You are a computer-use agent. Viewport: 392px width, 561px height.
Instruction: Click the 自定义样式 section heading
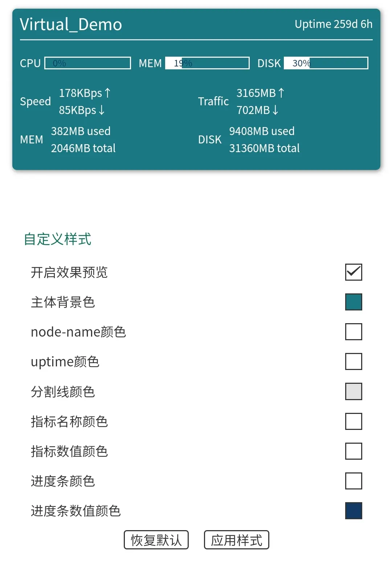[x=58, y=239]
